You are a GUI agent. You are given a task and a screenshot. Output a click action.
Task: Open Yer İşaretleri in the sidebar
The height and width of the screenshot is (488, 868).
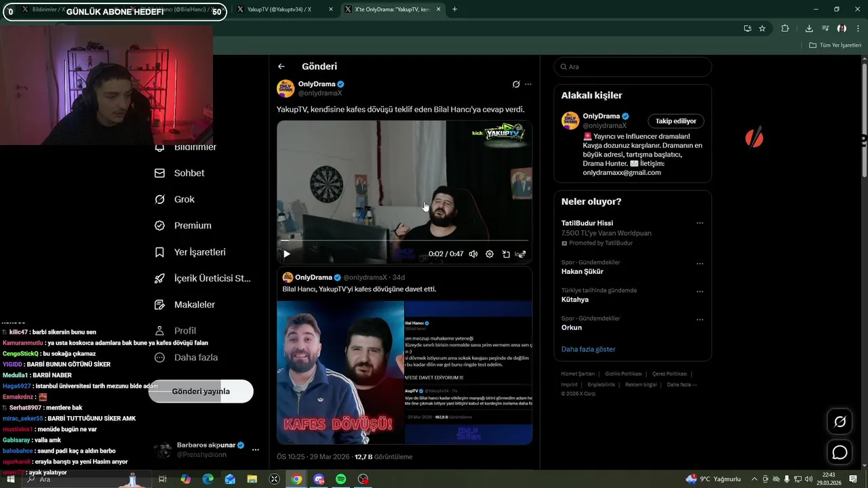pyautogui.click(x=190, y=251)
